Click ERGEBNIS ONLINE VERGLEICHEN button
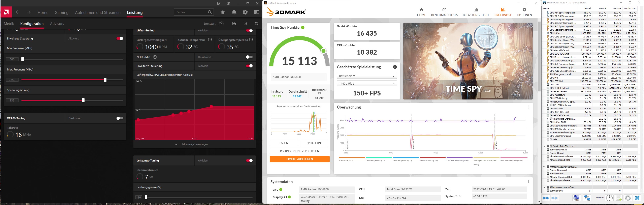The height and width of the screenshot is (205, 644). point(299,151)
